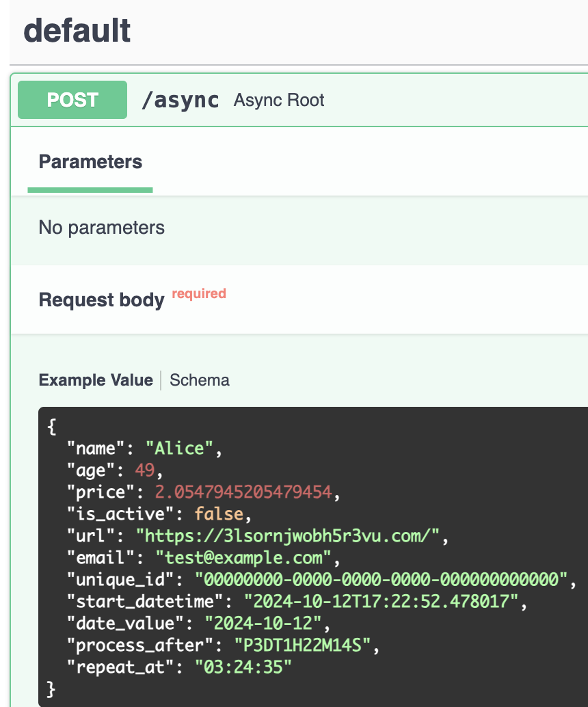Click the red required label
The width and height of the screenshot is (588, 707).
click(199, 293)
